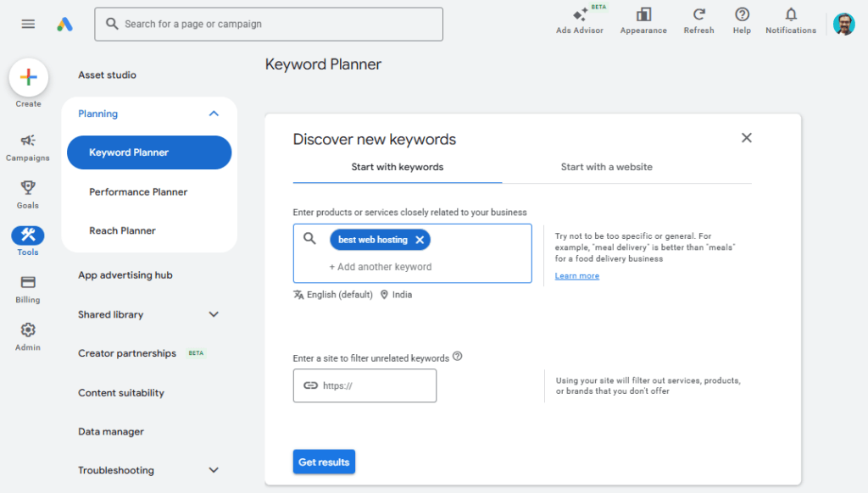Open App advertising hub

tap(125, 275)
